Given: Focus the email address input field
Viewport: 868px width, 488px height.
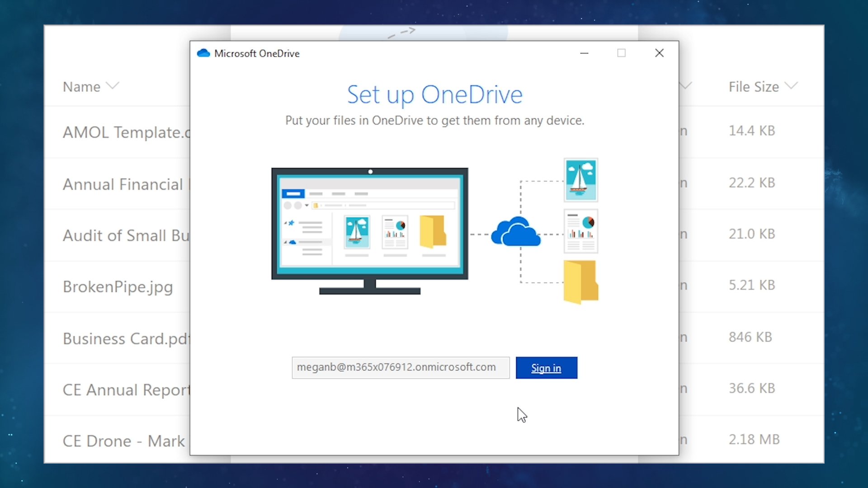Looking at the screenshot, I should pyautogui.click(x=401, y=367).
